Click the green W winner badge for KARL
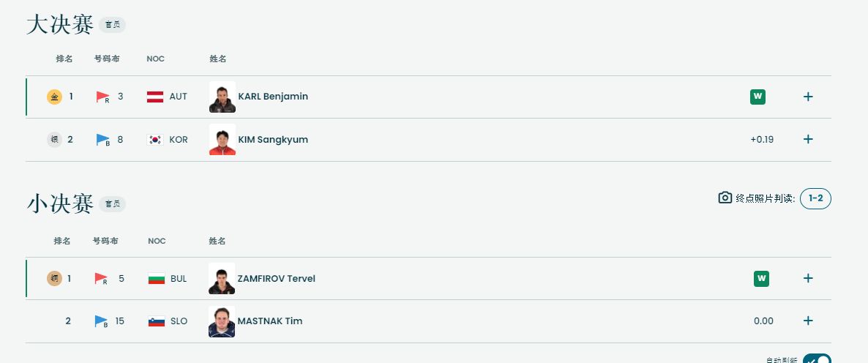 tap(757, 97)
